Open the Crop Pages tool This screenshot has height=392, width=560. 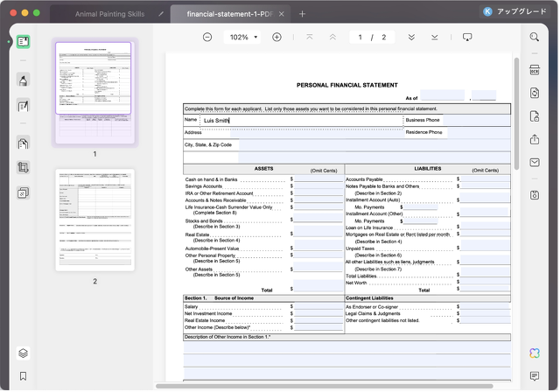point(24,167)
